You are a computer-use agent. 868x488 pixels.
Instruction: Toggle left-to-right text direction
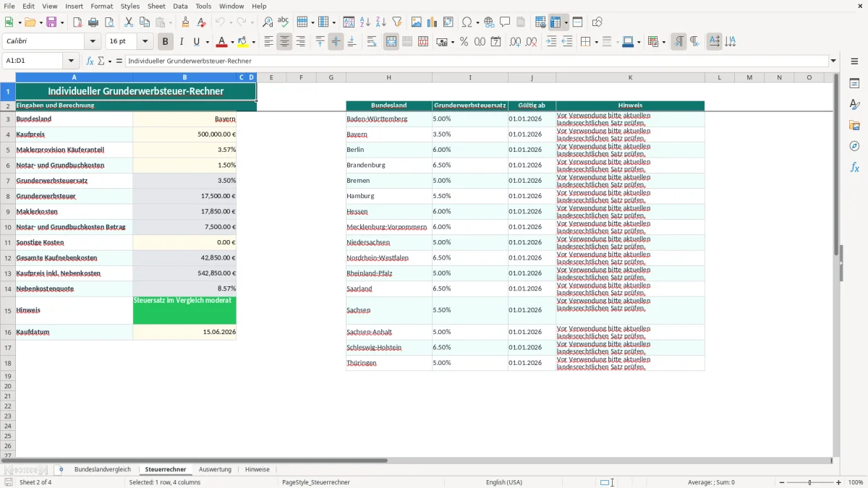pos(678,42)
